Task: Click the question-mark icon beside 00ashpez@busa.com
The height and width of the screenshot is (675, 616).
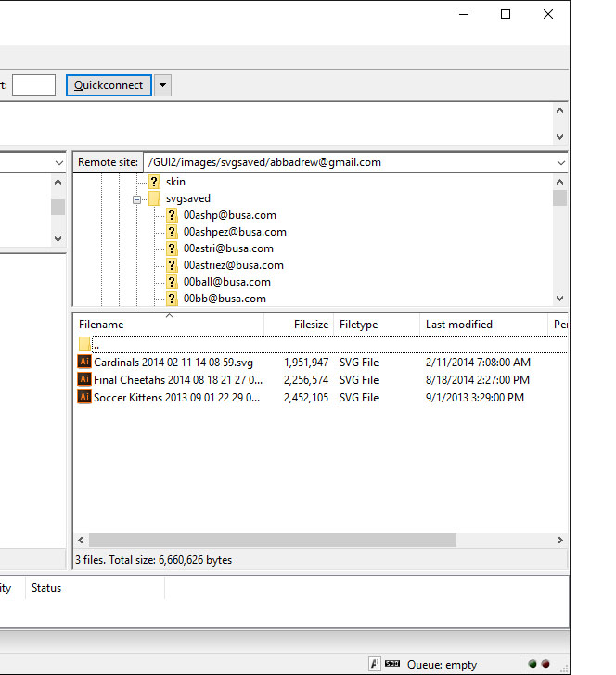Action: tap(172, 232)
